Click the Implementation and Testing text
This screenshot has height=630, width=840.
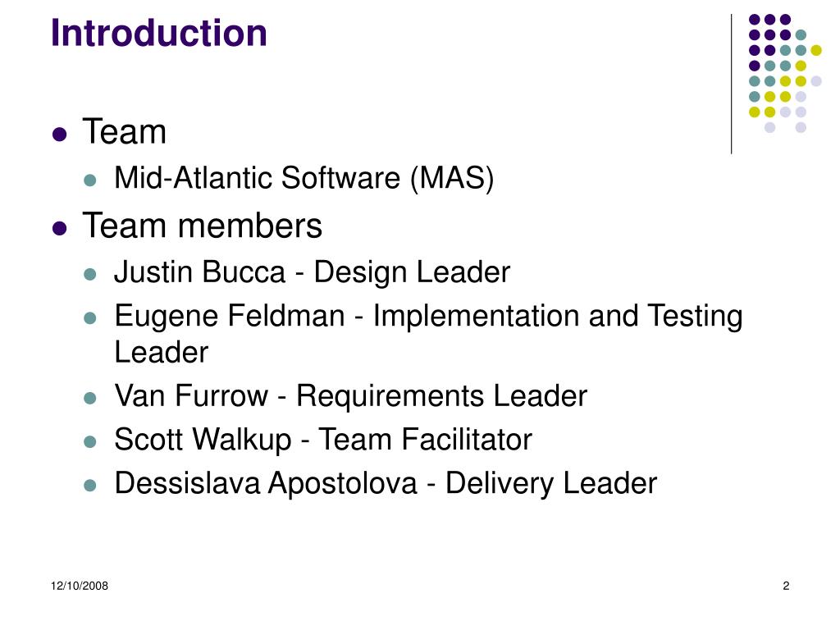pos(558,316)
